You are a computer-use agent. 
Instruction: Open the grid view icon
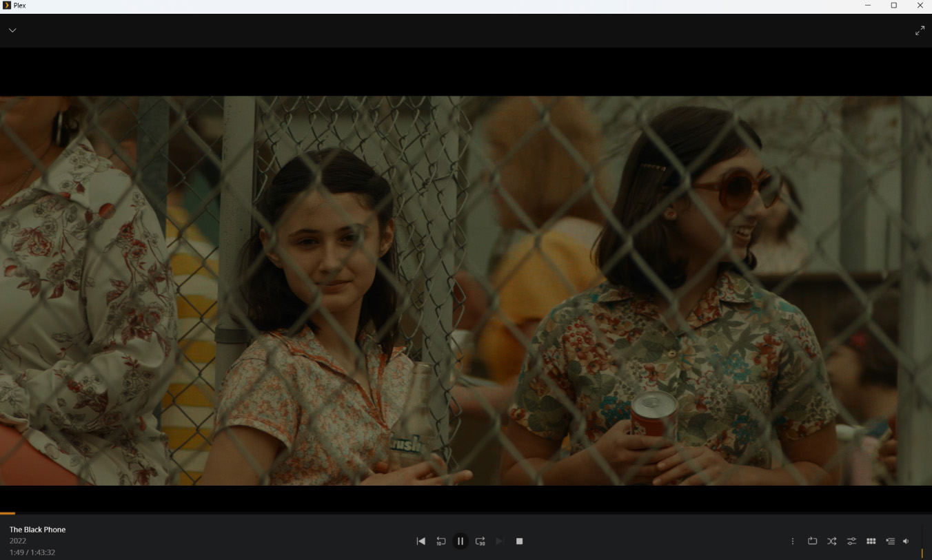tap(871, 541)
